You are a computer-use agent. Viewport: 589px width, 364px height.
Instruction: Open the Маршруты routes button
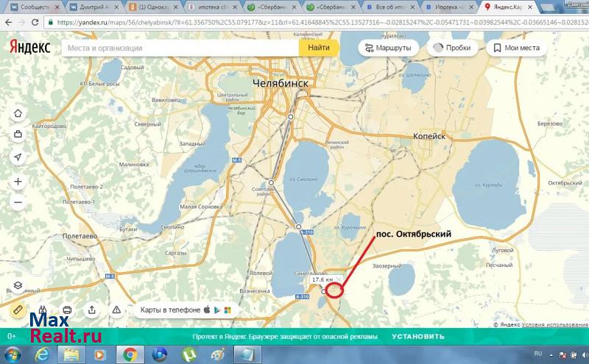click(x=389, y=48)
